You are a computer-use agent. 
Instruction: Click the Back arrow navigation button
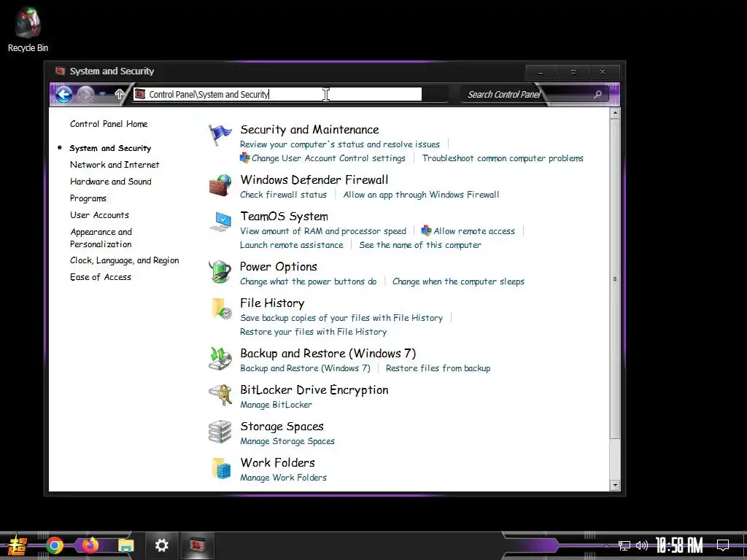pos(64,94)
